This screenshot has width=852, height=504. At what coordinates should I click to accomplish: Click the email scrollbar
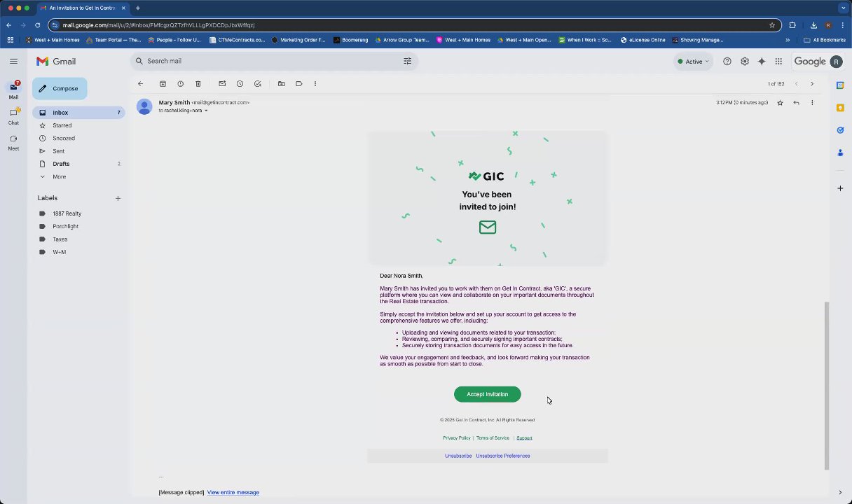tap(827, 385)
